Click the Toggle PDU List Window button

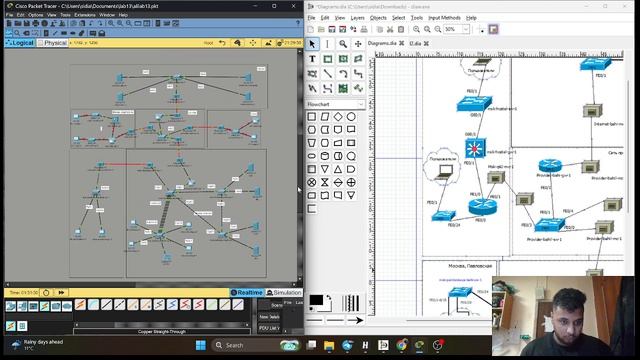[x=269, y=328]
